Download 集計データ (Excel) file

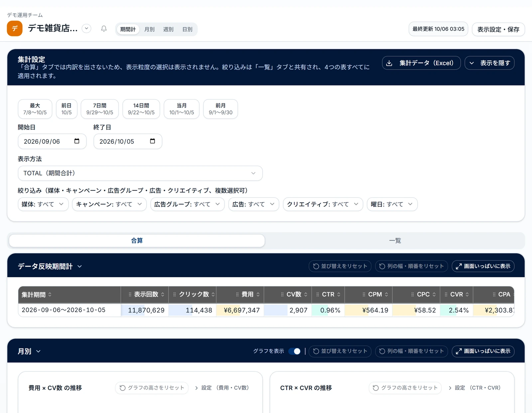tap(421, 63)
